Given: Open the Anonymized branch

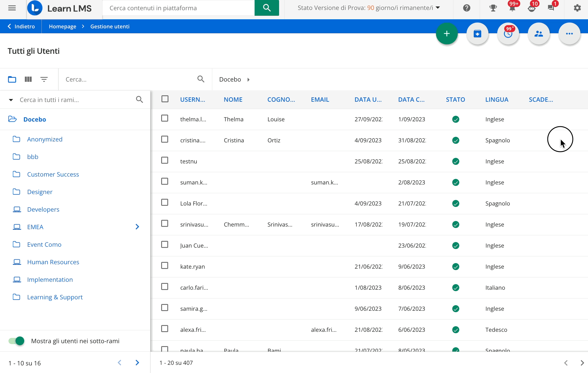Looking at the screenshot, I should point(45,139).
